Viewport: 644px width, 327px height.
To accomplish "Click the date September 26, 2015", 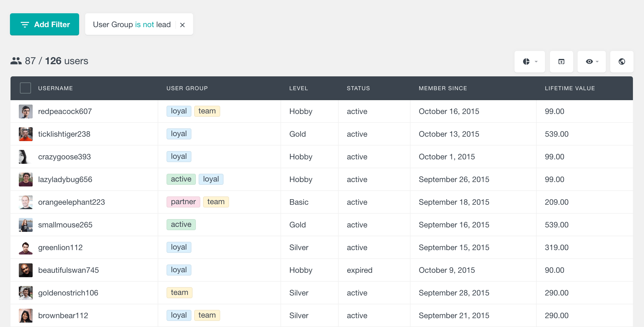I will (x=454, y=180).
